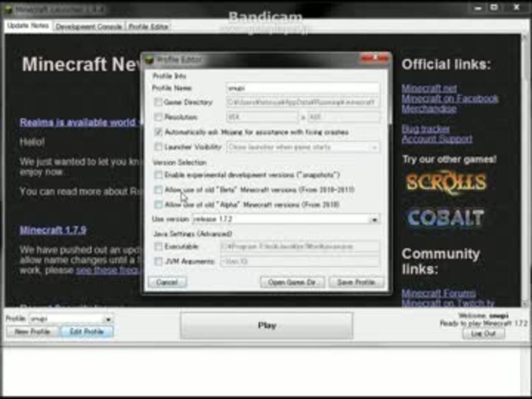Click the Resolution width field

click(263, 117)
